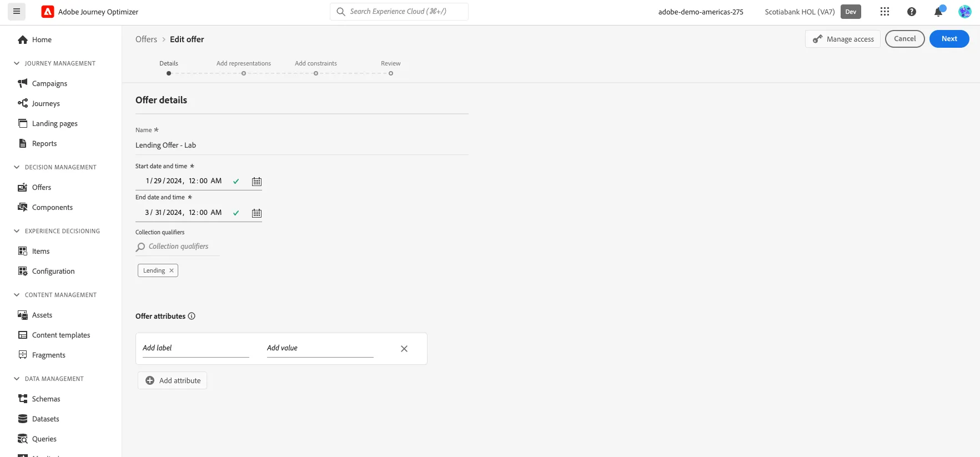This screenshot has width=980, height=457.
Task: Toggle the hamburger navigation menu
Action: [x=17, y=11]
